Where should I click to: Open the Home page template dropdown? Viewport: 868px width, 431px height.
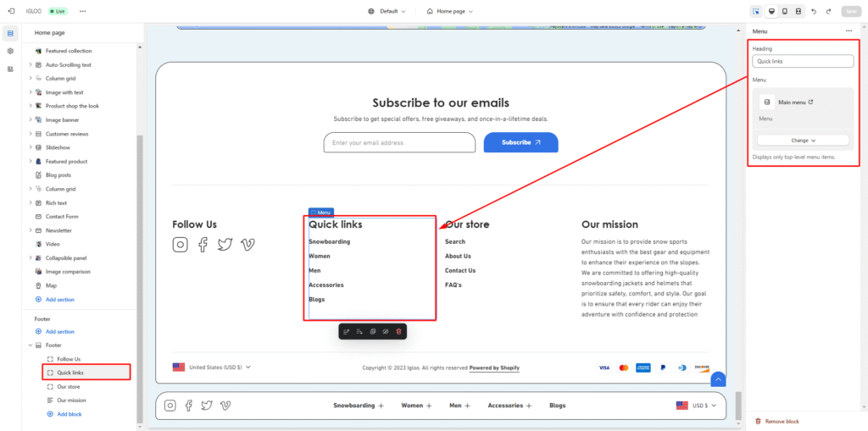click(449, 11)
